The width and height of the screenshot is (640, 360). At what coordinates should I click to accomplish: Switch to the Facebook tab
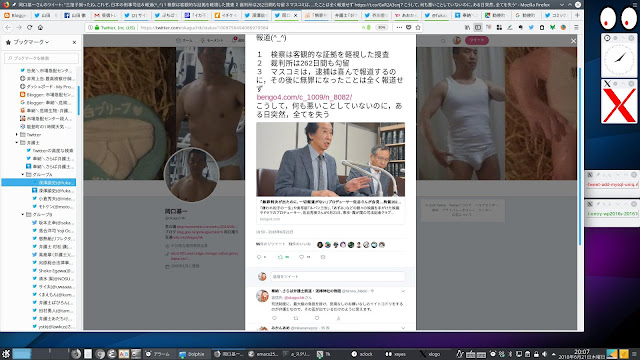76,15
